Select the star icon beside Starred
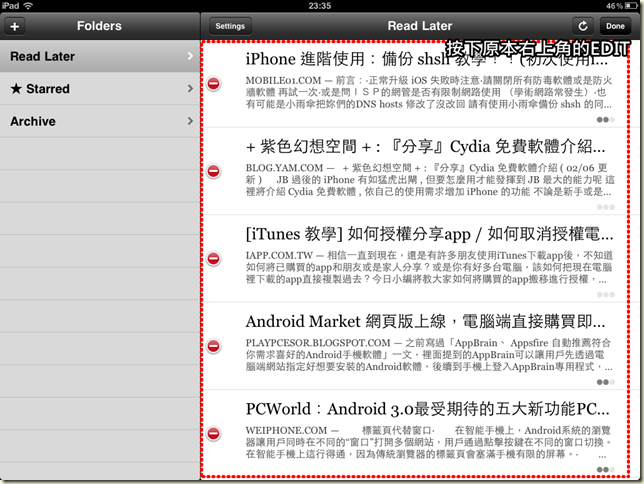This screenshot has width=644, height=484. tap(16, 88)
